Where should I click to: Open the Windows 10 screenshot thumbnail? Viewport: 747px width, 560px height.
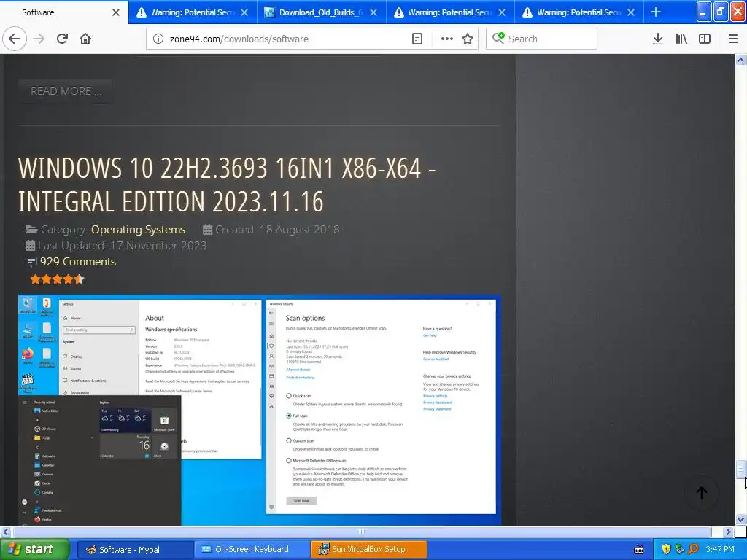[x=260, y=410]
